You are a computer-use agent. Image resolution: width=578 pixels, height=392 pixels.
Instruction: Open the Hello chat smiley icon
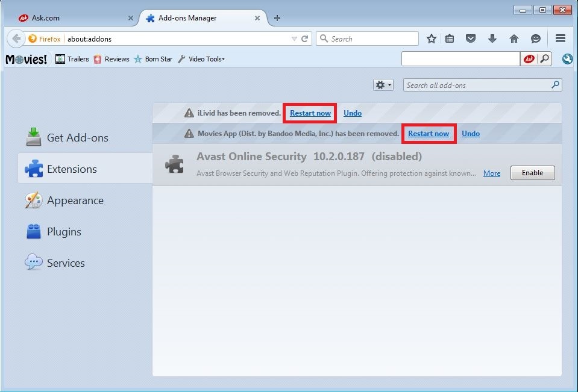click(536, 39)
